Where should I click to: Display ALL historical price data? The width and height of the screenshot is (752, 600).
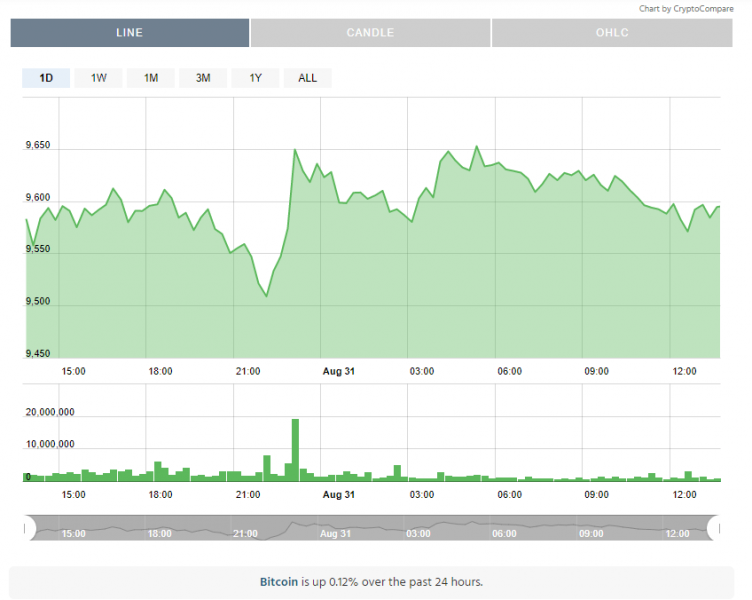tap(307, 78)
